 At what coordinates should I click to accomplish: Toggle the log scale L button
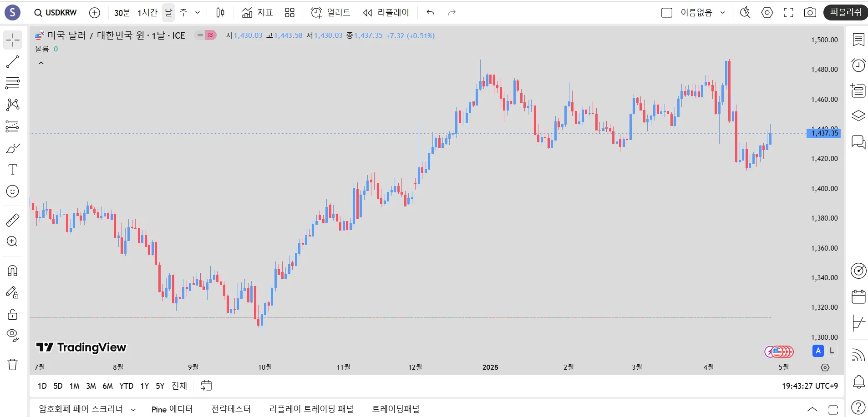(832, 351)
